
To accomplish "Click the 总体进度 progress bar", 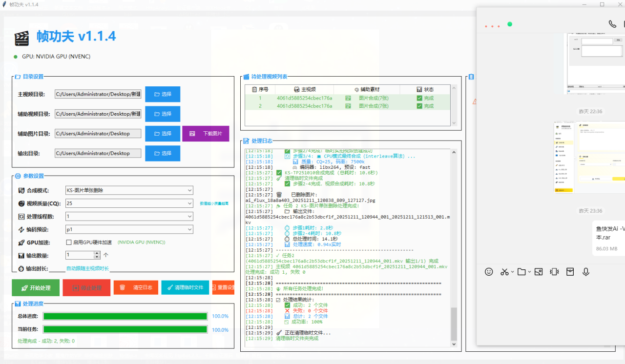I will [125, 316].
